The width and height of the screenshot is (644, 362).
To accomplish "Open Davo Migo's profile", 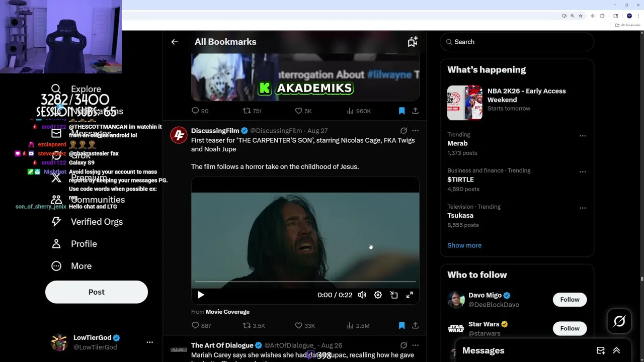I will coord(485,296).
